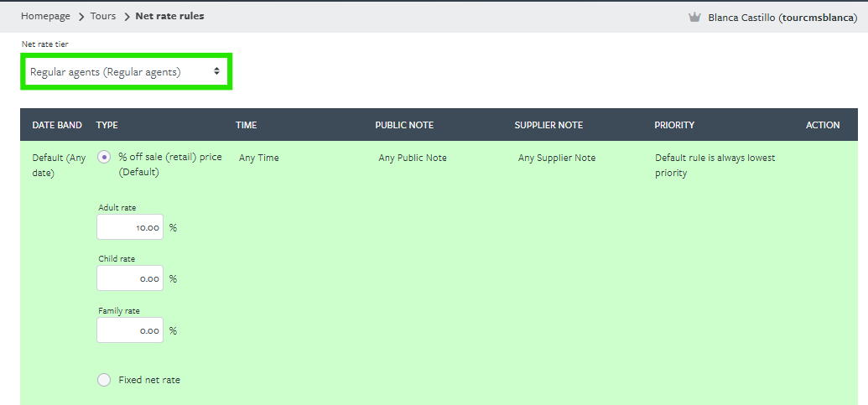Click the DATE BAND column header
This screenshot has height=405, width=868.
coord(57,125)
